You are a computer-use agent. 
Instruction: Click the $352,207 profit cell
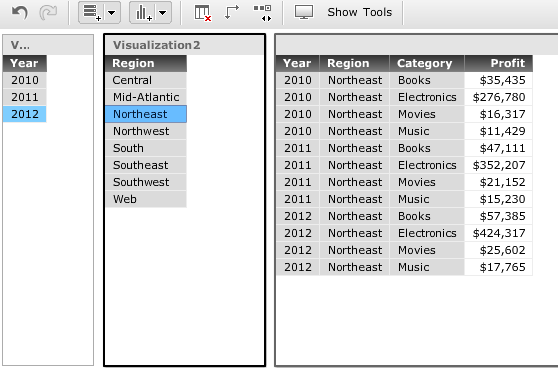tap(499, 165)
